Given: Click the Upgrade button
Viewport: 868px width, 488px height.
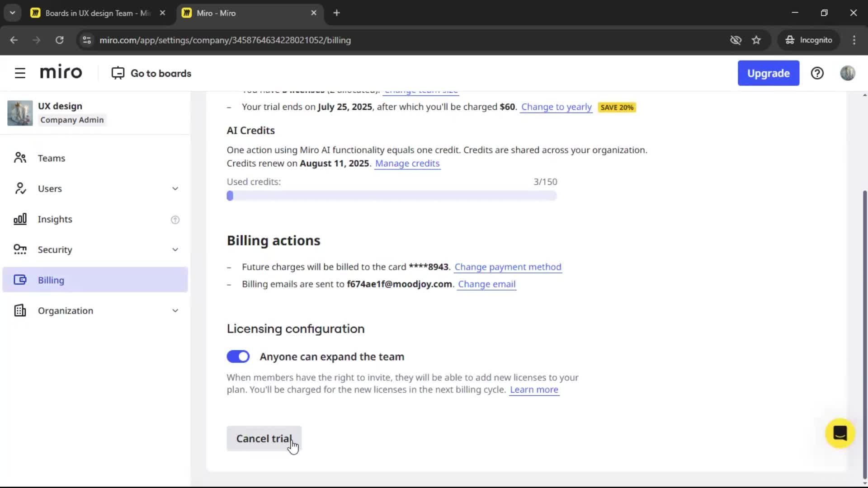Looking at the screenshot, I should (x=768, y=73).
